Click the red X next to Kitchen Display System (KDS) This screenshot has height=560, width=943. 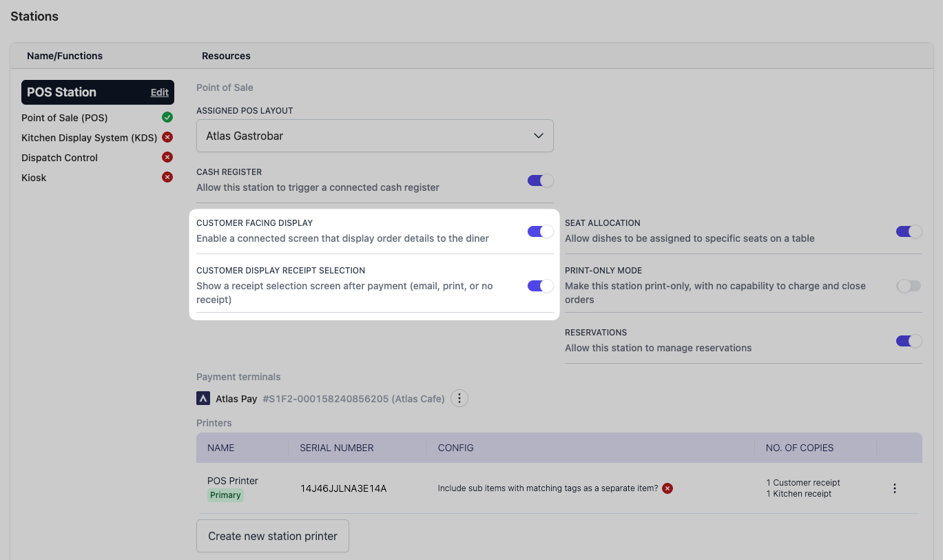(x=167, y=138)
